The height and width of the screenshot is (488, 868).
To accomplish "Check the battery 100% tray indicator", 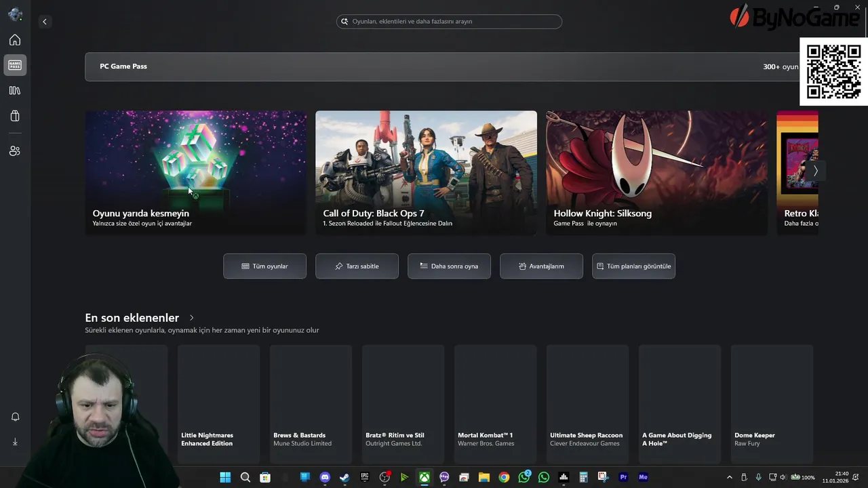I will [x=804, y=477].
